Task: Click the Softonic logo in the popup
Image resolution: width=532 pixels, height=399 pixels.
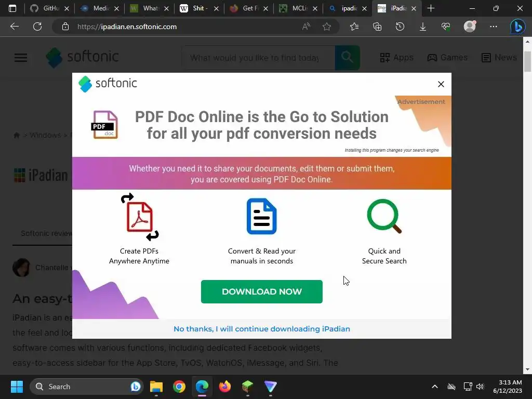Action: pyautogui.click(x=108, y=84)
